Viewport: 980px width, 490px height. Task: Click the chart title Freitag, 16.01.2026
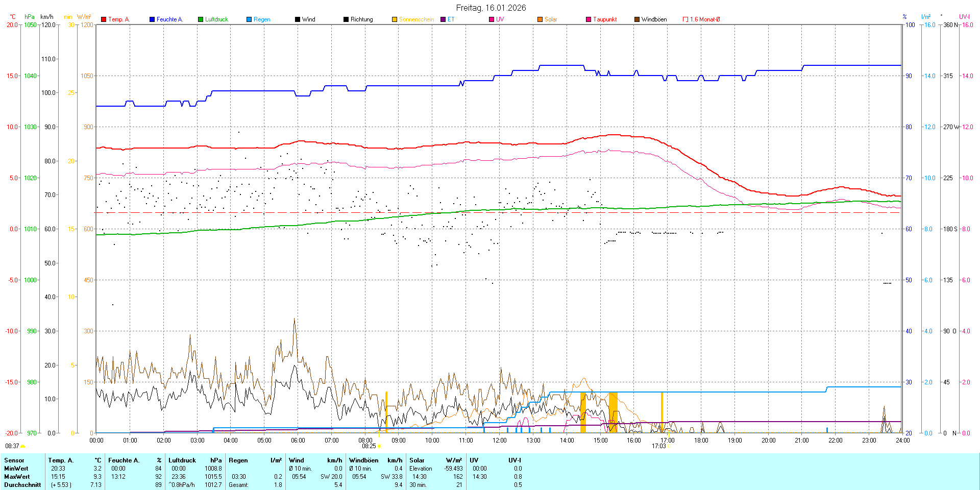(491, 8)
